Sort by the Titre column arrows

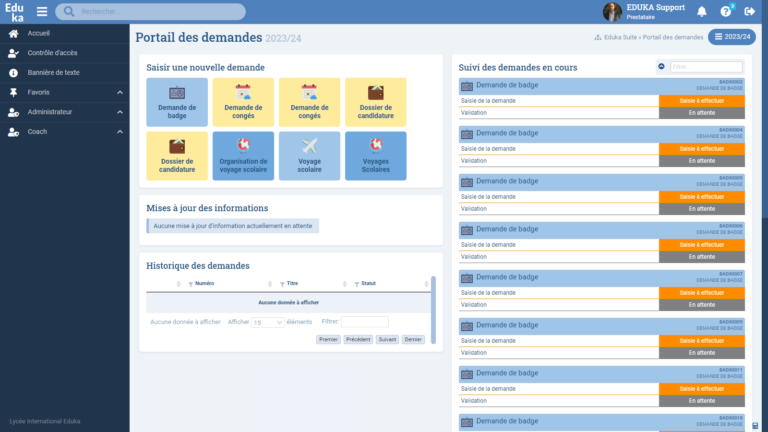(345, 284)
